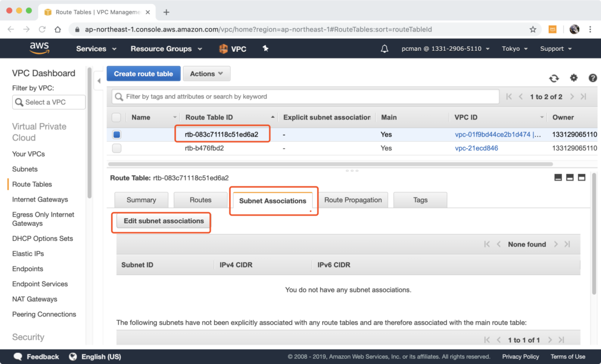The width and height of the screenshot is (601, 364).
Task: Open notifications bell icon
Action: (x=384, y=49)
